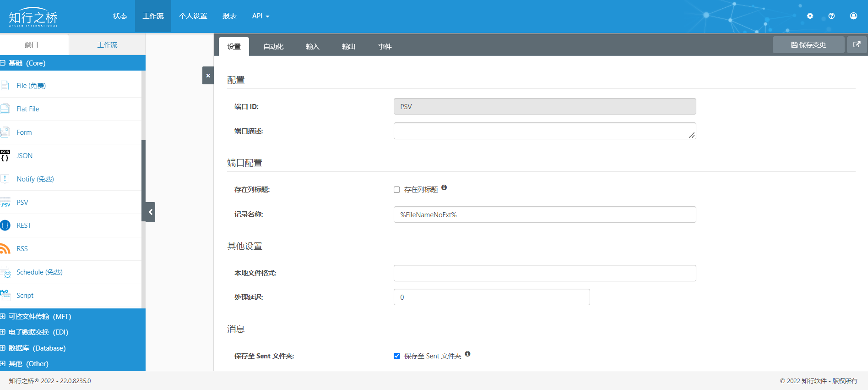Select the JSON port icon

5,156
